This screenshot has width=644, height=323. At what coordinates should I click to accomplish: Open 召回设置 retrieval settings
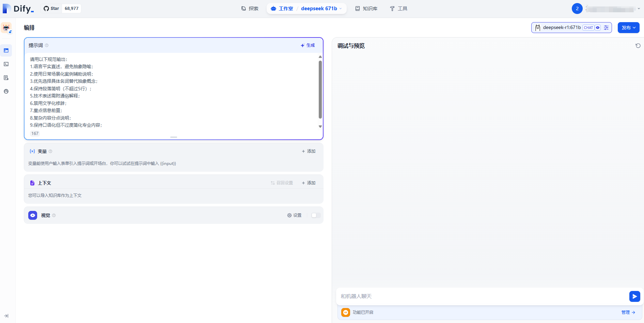[282, 183]
